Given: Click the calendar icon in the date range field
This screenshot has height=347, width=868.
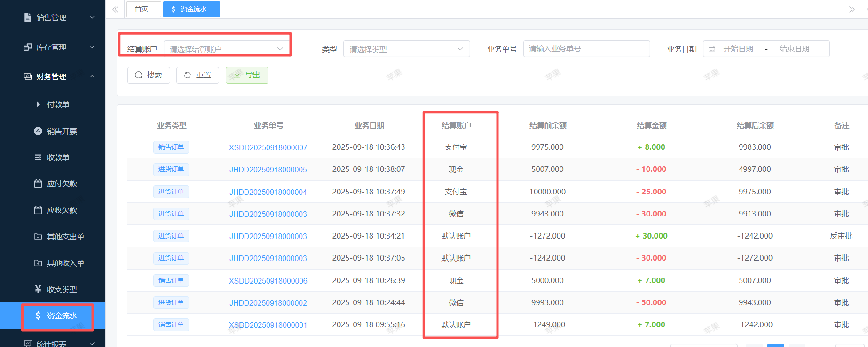Looking at the screenshot, I should [x=712, y=49].
